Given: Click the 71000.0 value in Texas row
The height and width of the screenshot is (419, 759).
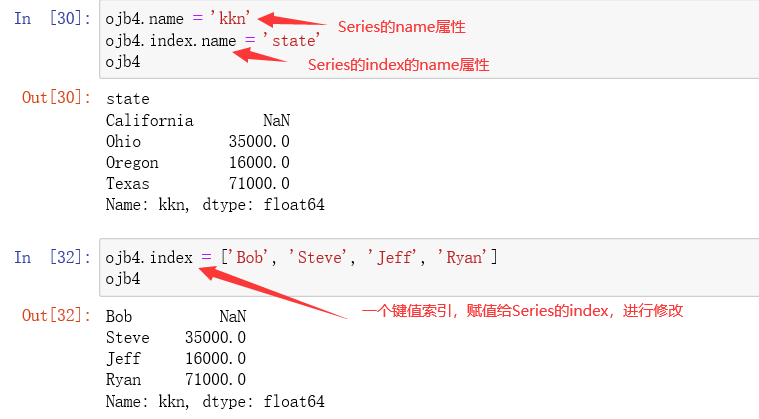Looking at the screenshot, I should pyautogui.click(x=259, y=183).
